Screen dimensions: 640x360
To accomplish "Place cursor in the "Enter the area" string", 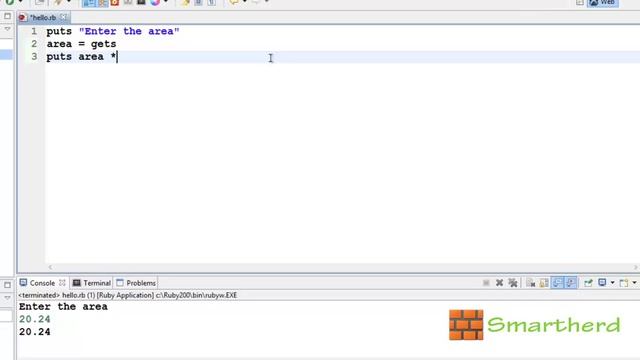I will (129, 31).
